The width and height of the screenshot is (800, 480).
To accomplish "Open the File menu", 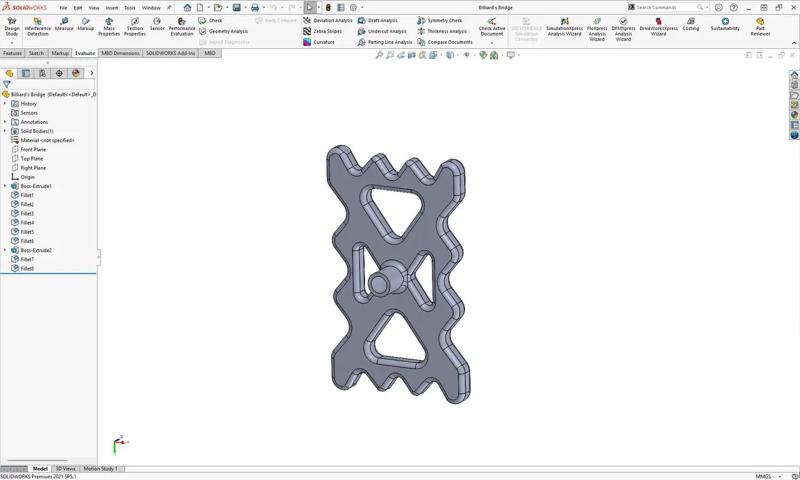I will coord(63,8).
